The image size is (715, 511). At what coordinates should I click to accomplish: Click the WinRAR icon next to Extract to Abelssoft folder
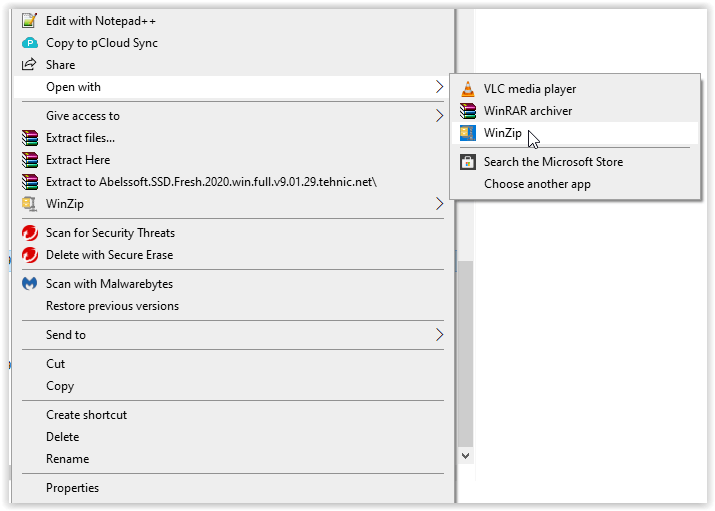(30, 182)
